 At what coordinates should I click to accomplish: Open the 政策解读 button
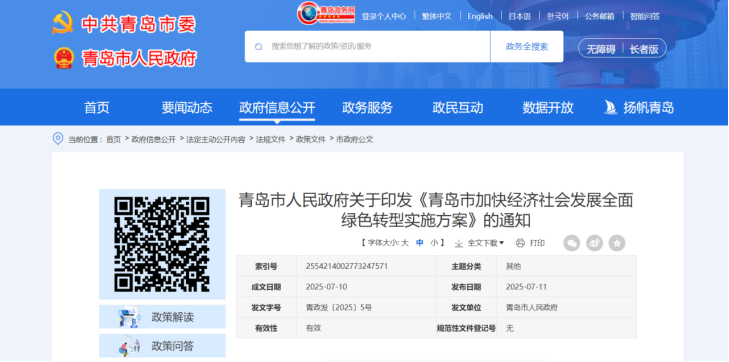[x=162, y=317]
